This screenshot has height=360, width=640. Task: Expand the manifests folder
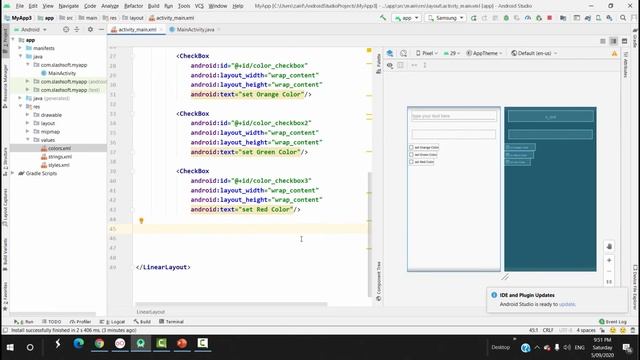(x=20, y=48)
